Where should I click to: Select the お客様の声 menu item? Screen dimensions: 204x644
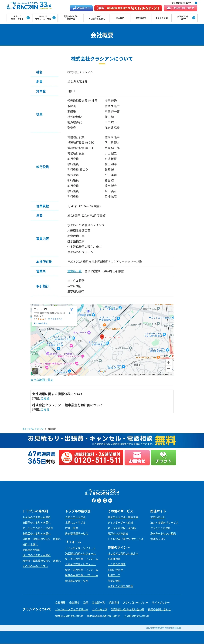coord(141,18)
